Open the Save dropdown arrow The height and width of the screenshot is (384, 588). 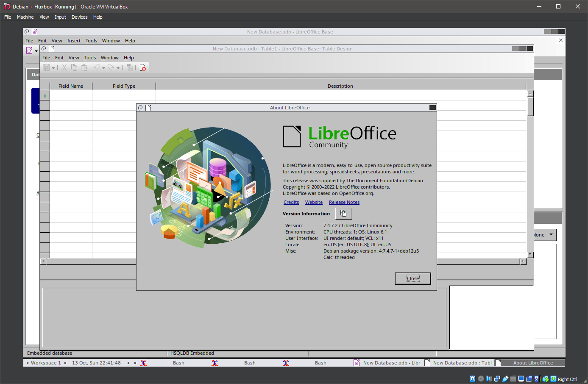(x=53, y=68)
